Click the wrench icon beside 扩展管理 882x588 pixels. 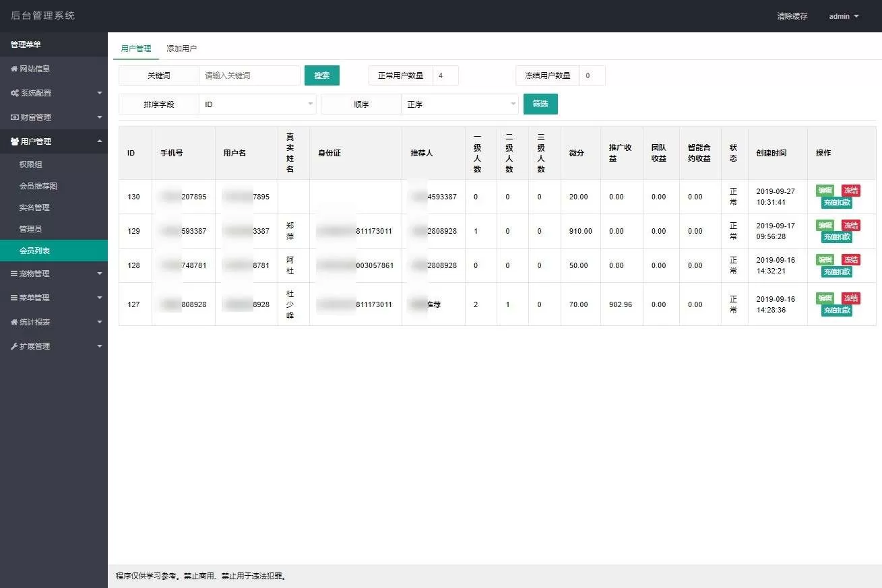pyautogui.click(x=14, y=346)
